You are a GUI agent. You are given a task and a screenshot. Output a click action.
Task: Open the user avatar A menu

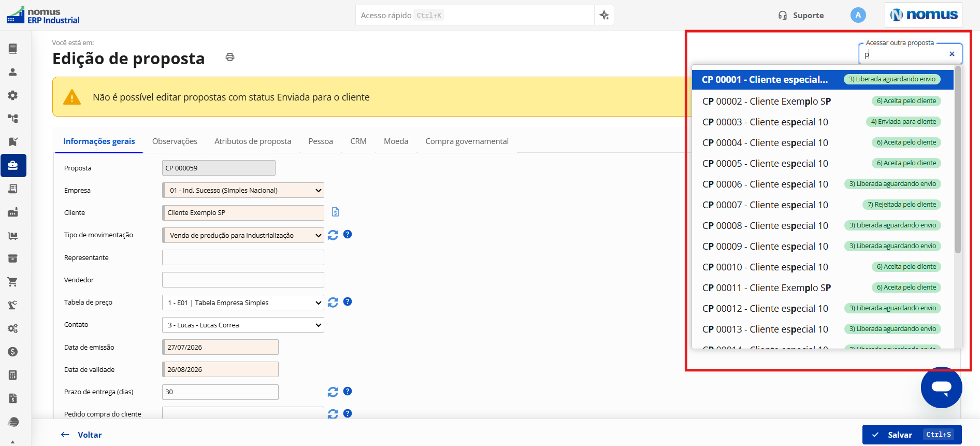[858, 15]
